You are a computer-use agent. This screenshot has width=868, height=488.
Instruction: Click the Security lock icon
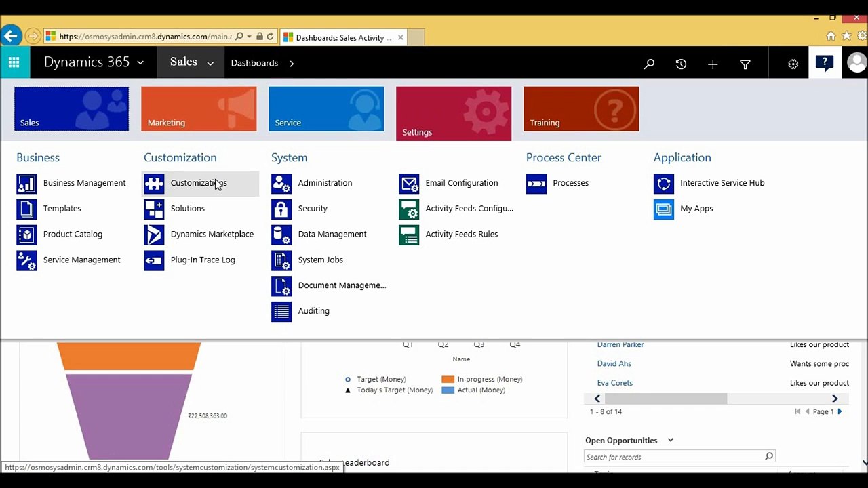[x=281, y=209]
